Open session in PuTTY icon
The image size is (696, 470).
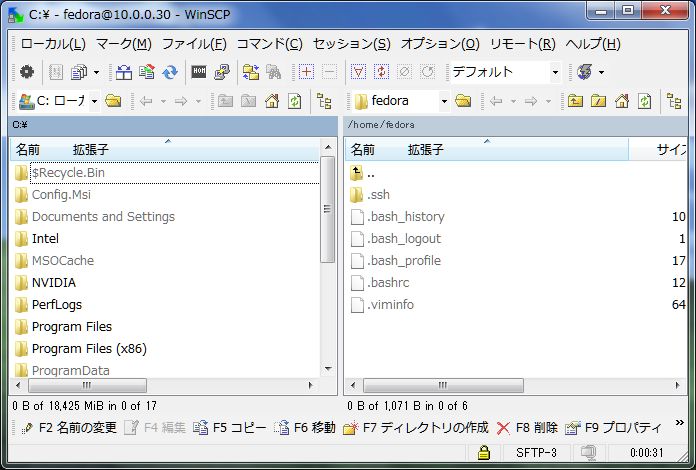(221, 72)
